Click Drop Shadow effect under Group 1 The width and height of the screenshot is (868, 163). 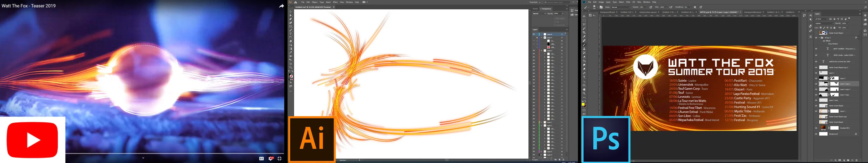click(x=833, y=44)
